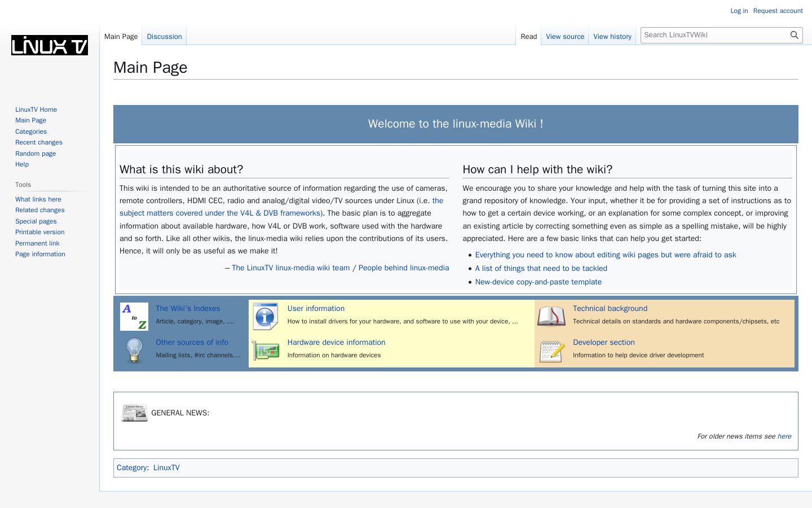Open New-device copy-and-paste template link
Screen dimensions: 812x508
tap(539, 282)
